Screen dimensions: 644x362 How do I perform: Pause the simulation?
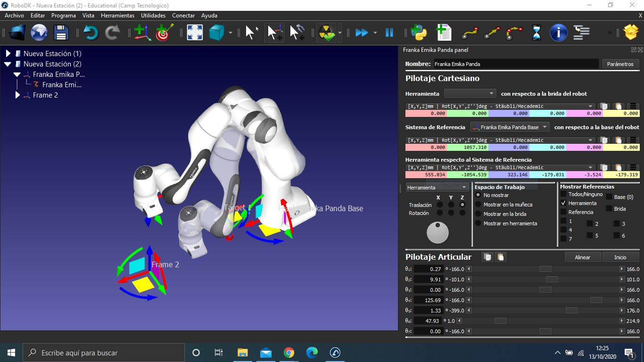point(389,33)
